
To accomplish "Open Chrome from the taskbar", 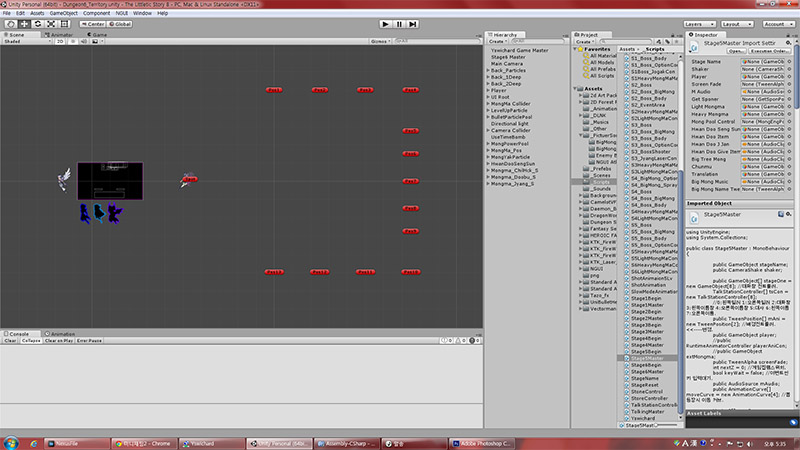I will click(144, 443).
